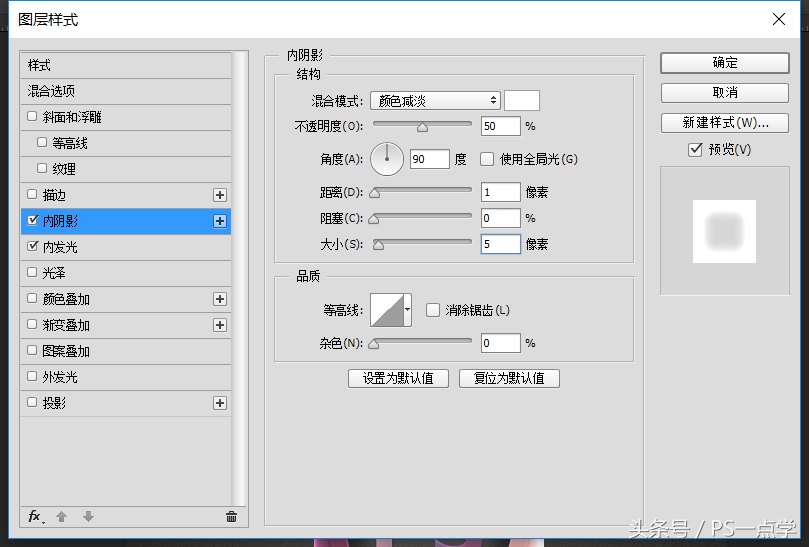The width and height of the screenshot is (809, 547).
Task: Click the 阻塞 slider handle
Action: tap(374, 219)
